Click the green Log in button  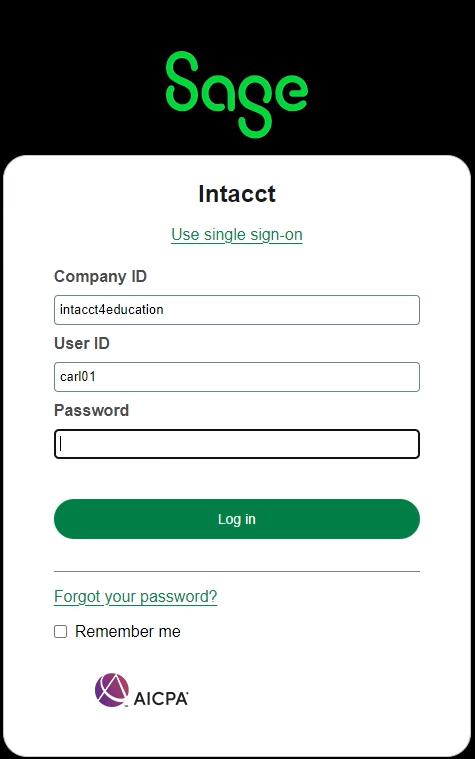tap(237, 519)
